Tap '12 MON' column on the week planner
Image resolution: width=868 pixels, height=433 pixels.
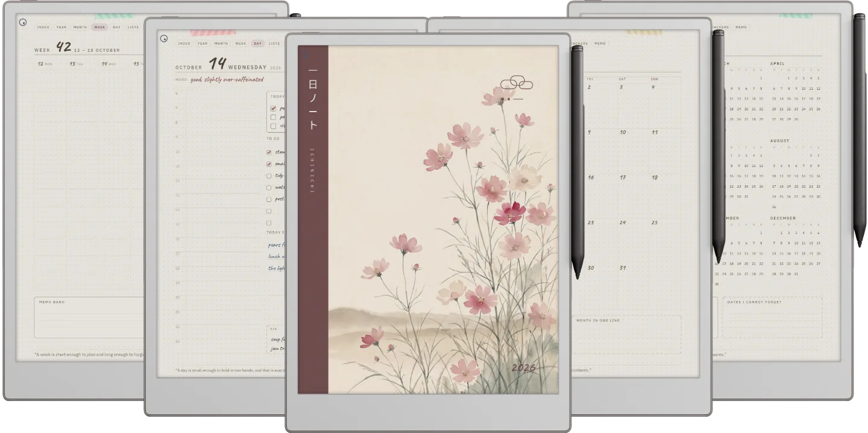[45, 63]
